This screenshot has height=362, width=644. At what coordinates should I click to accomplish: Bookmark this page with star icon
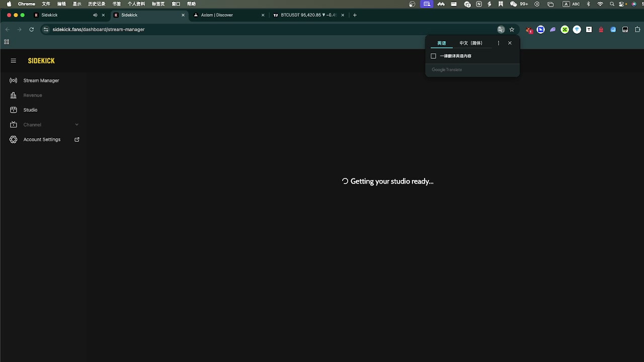(512, 30)
